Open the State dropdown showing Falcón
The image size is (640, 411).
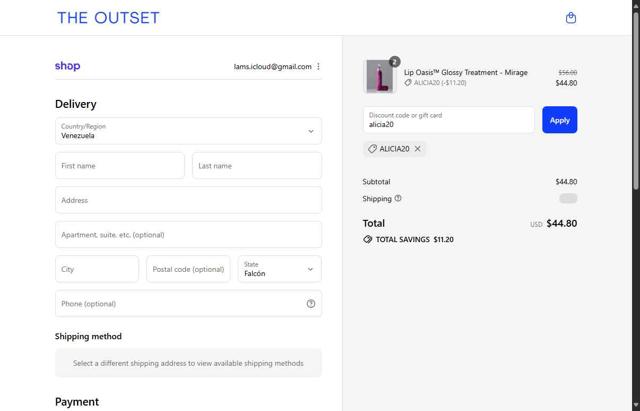click(x=280, y=269)
